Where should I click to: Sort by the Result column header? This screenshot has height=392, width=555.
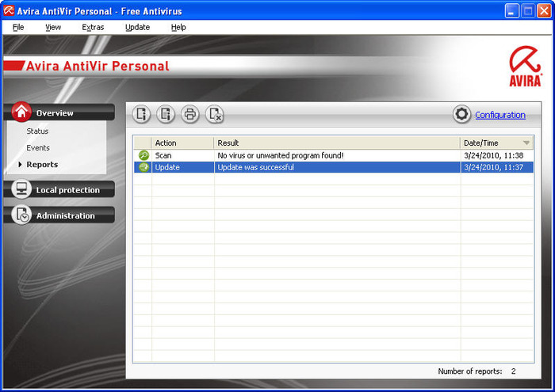[x=337, y=143]
